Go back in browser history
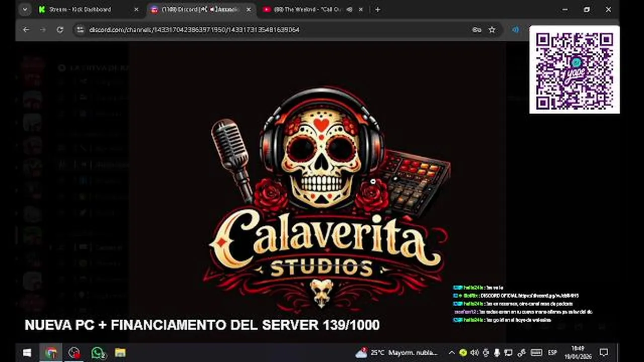The width and height of the screenshot is (644, 362). (26, 30)
